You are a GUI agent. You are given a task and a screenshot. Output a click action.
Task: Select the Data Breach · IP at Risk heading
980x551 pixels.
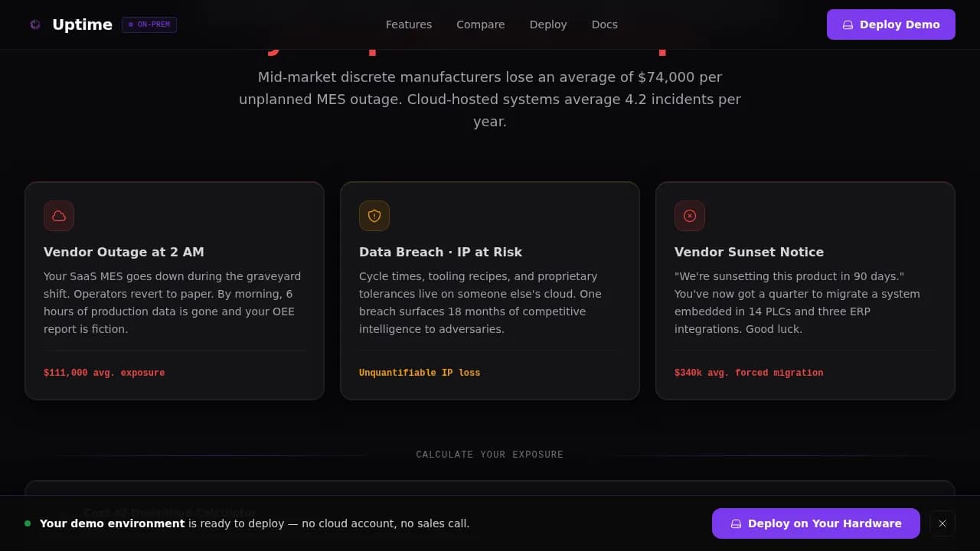[x=440, y=252]
